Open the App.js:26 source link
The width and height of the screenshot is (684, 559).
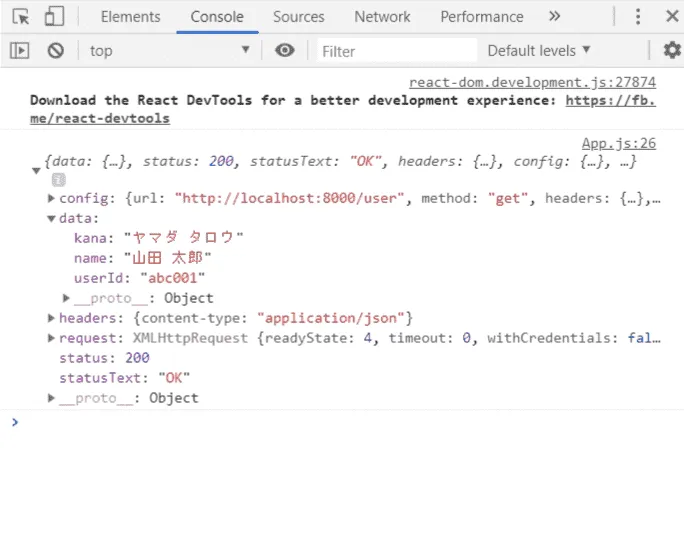pos(618,144)
